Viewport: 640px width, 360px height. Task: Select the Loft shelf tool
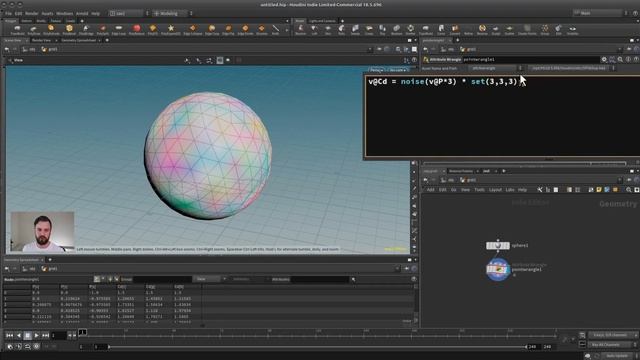314,30
